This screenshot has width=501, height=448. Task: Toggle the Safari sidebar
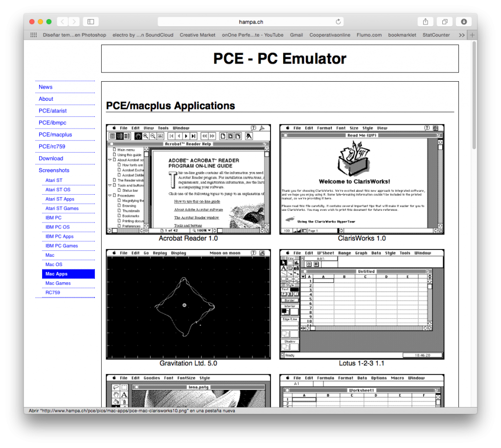click(91, 22)
